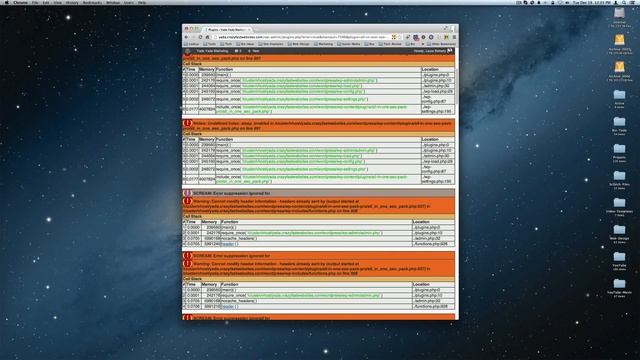Open the Tech Stories bookmarks folder

click(390, 44)
